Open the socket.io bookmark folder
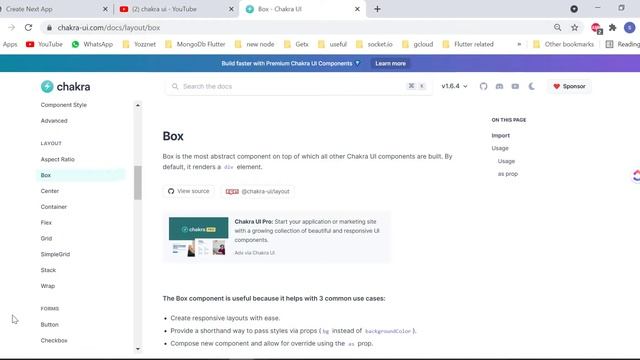 374,44
